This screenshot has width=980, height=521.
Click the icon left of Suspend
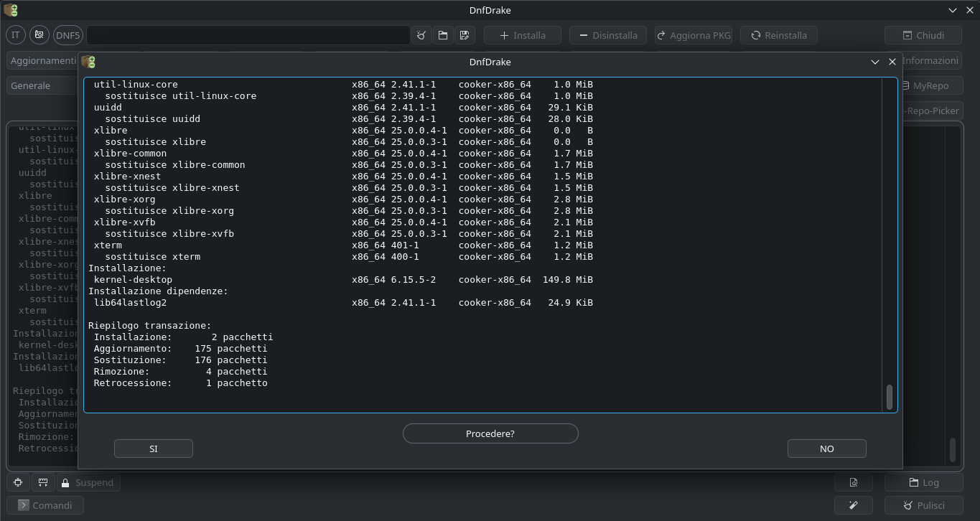tap(43, 482)
